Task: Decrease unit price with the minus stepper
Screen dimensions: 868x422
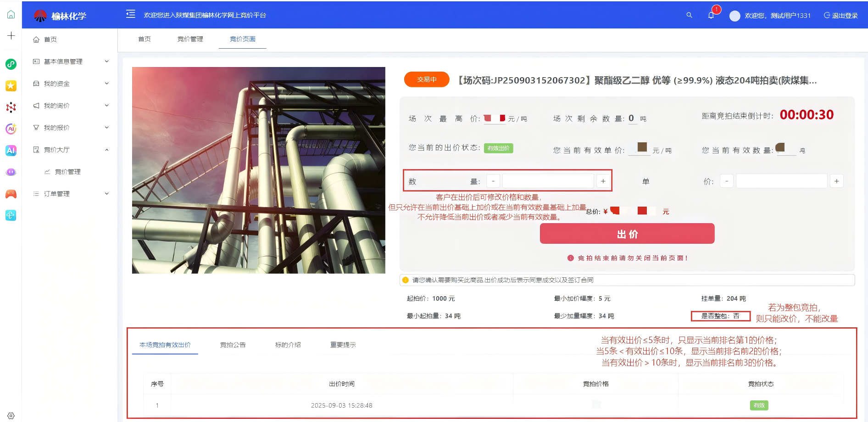Action: click(726, 181)
